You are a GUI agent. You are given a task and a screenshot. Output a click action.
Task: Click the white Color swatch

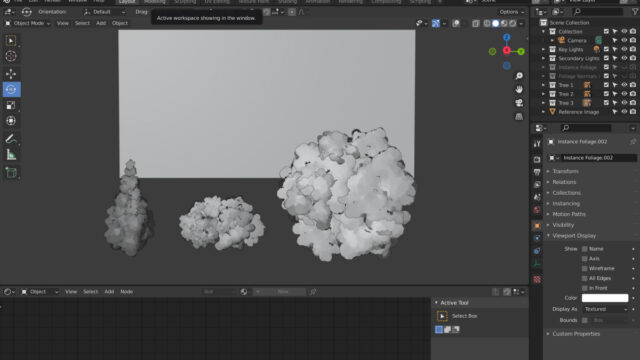tap(605, 298)
